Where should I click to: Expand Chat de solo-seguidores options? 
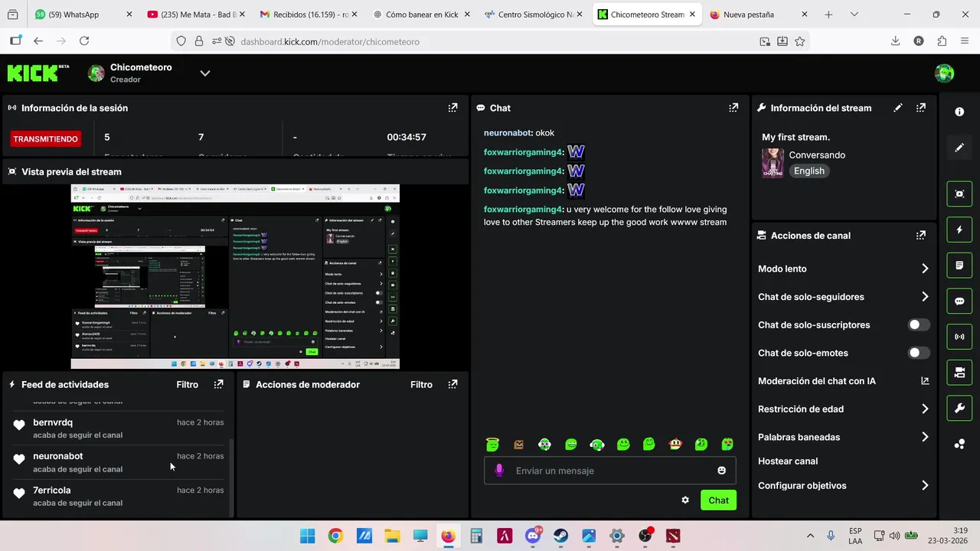click(x=924, y=297)
